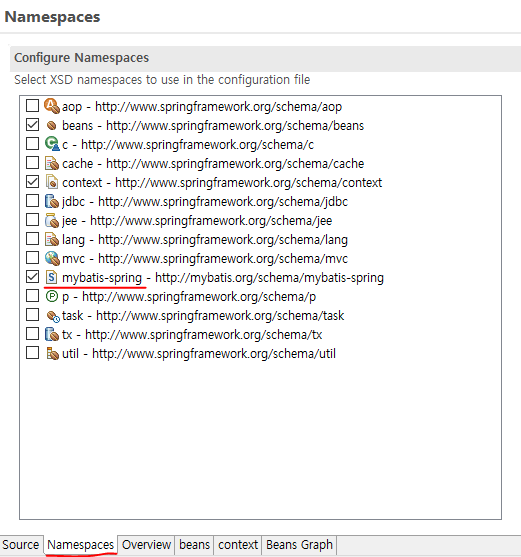Screen dimensions: 521x557
Task: Switch to the beans tab
Action: point(194,545)
